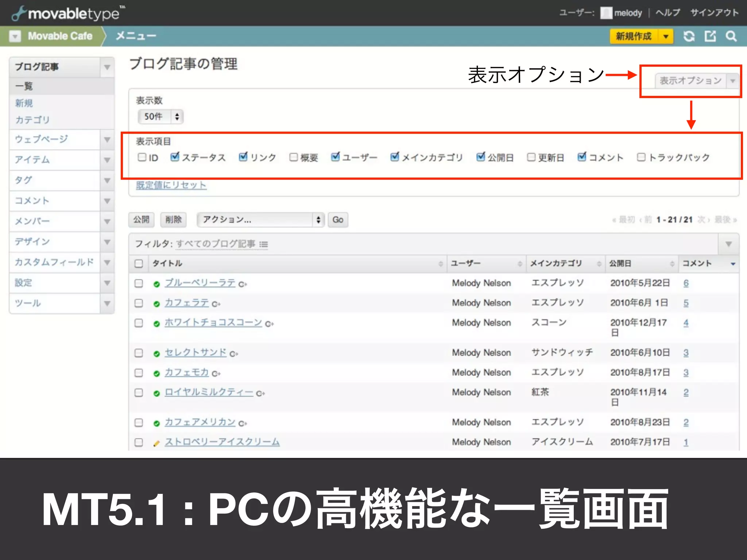Screen dimensions: 747x560
Task: Click the search magnifier icon
Action: 731,36
